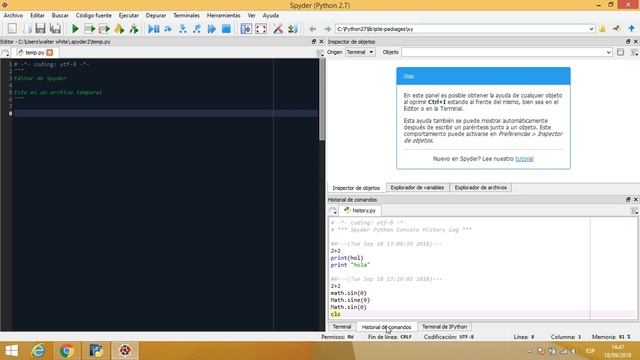The width and height of the screenshot is (640, 360).
Task: Open Historial de comandos options menu
Action: point(634,211)
